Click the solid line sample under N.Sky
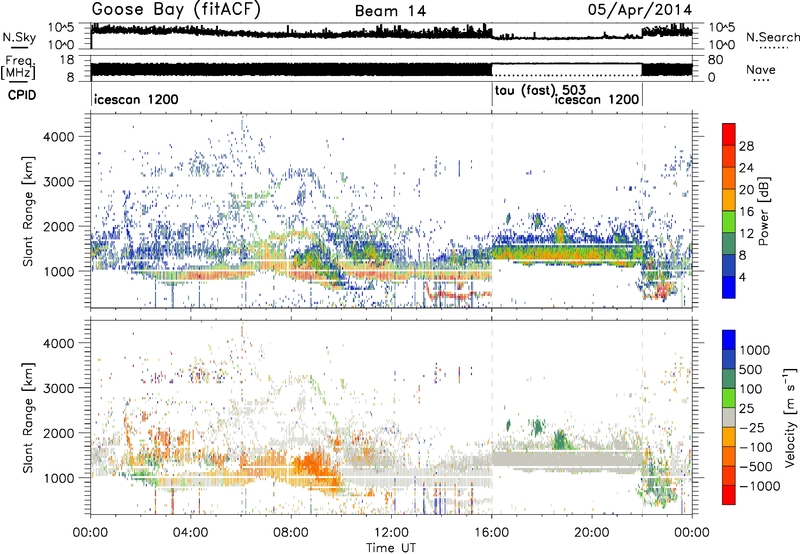Image resolution: width=800 pixels, height=554 pixels. coord(19,47)
